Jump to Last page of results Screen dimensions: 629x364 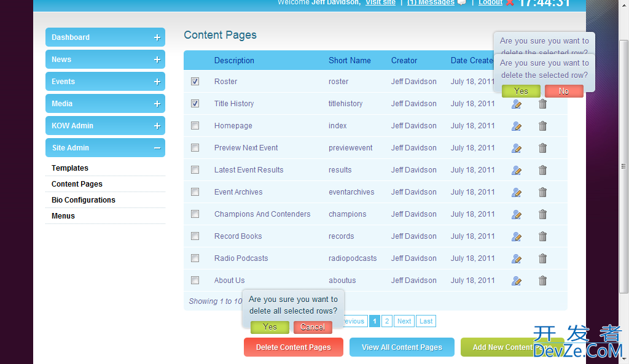pyautogui.click(x=426, y=321)
